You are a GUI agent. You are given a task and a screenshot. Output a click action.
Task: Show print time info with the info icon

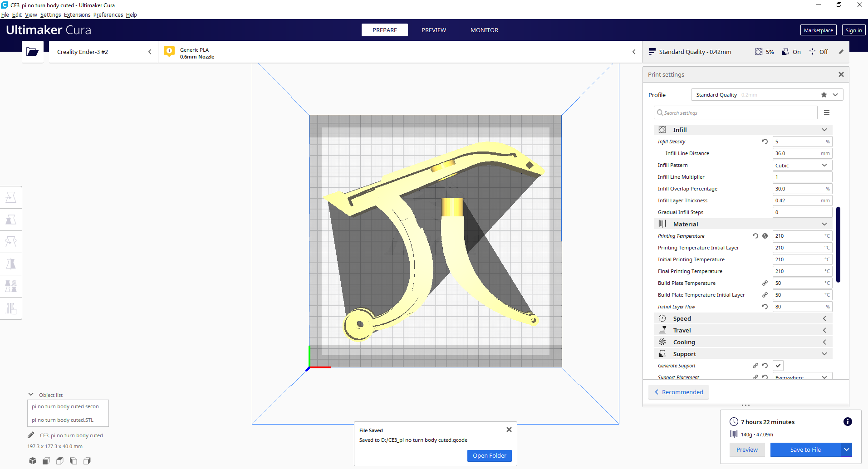pyautogui.click(x=848, y=422)
